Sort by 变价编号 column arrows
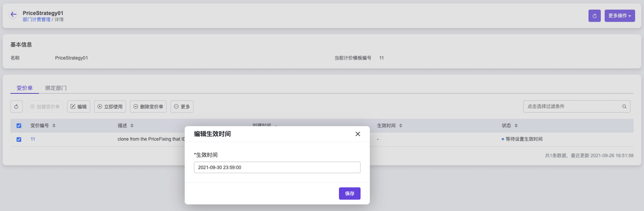 pyautogui.click(x=53, y=125)
